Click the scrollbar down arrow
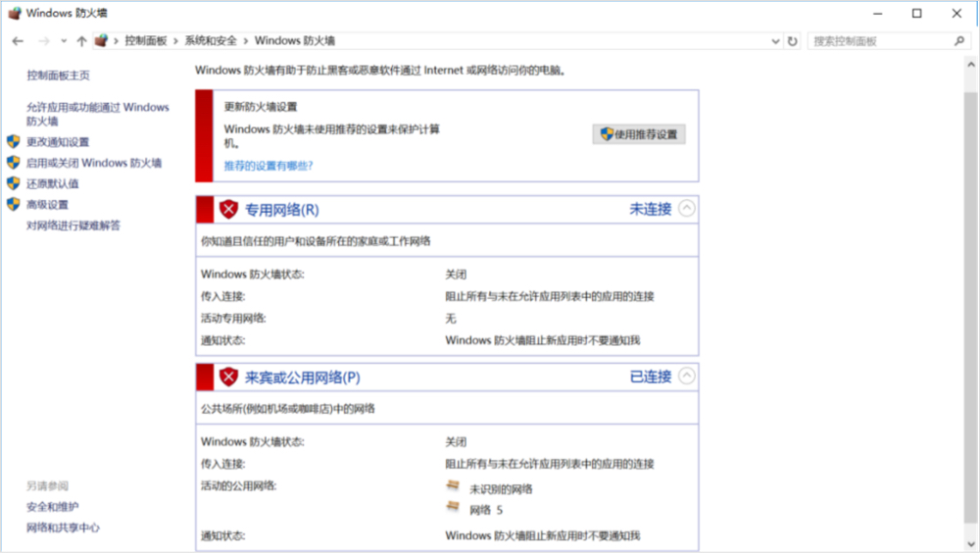The height and width of the screenshot is (553, 980). click(970, 544)
